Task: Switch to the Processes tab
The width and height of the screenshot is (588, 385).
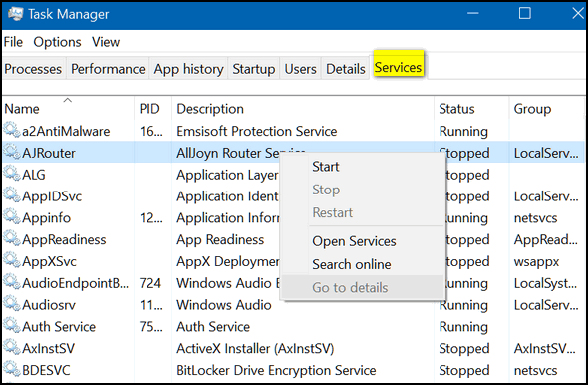Action: (x=33, y=69)
